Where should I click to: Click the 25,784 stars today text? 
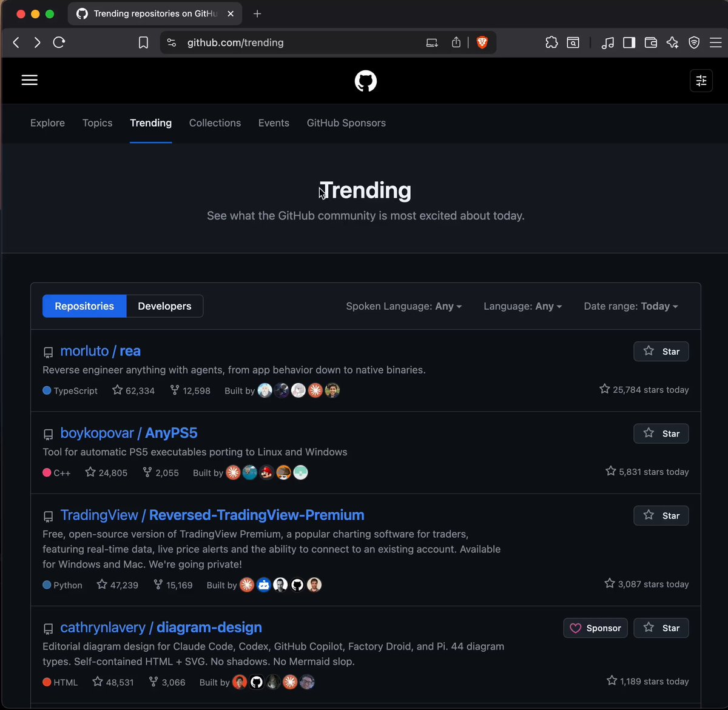644,389
